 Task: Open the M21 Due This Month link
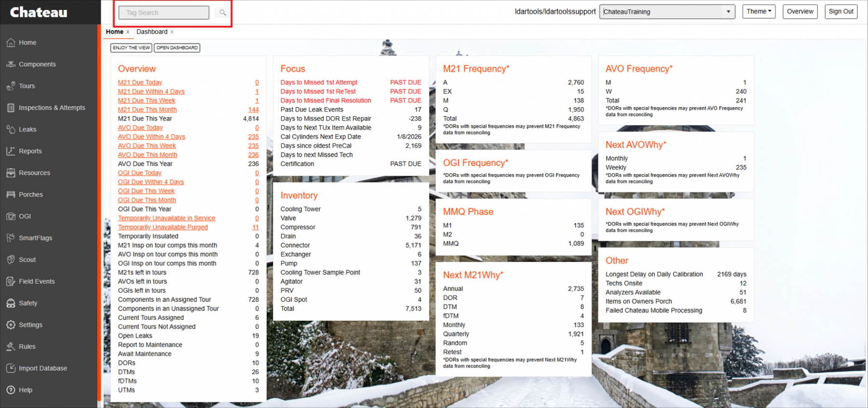click(147, 109)
